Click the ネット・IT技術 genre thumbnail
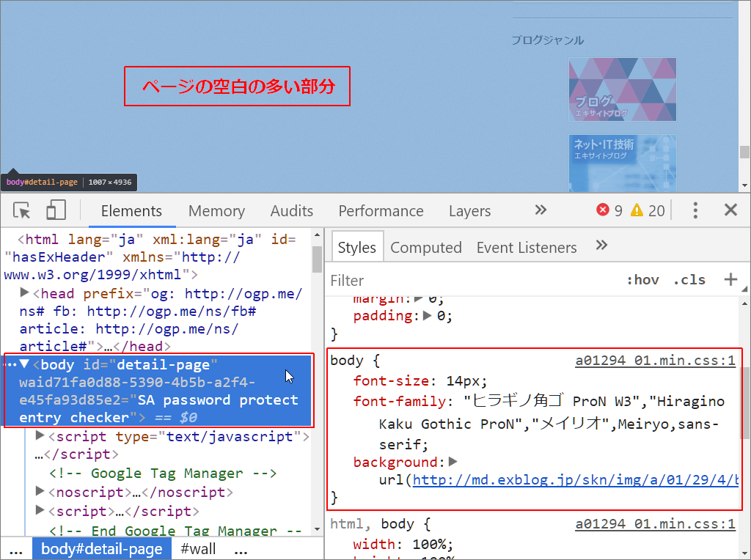The image size is (751, 560). 622,163
